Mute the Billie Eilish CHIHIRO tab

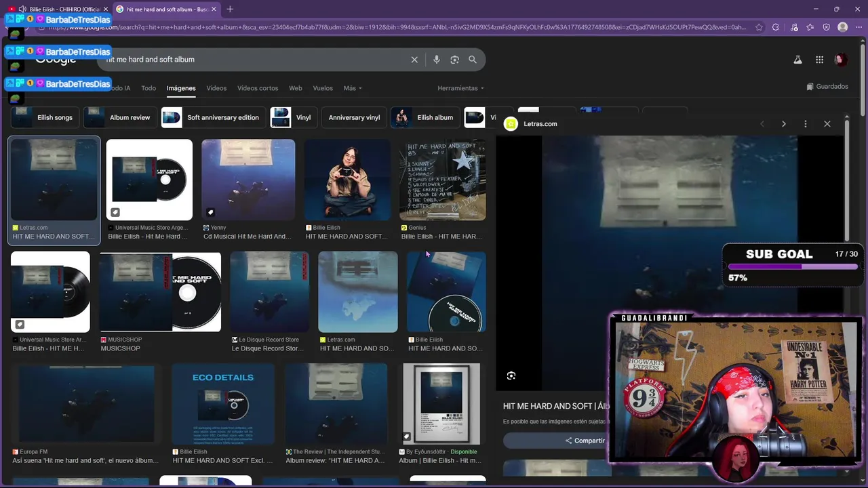(x=23, y=9)
